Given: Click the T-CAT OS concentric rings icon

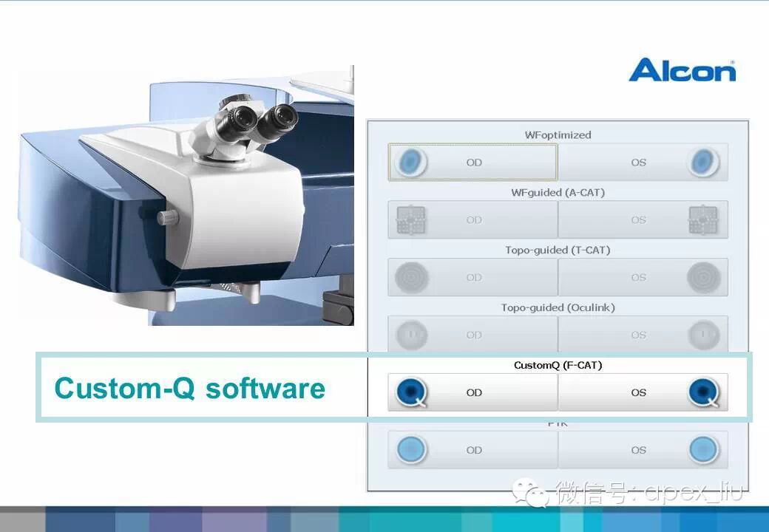Looking at the screenshot, I should [x=704, y=278].
